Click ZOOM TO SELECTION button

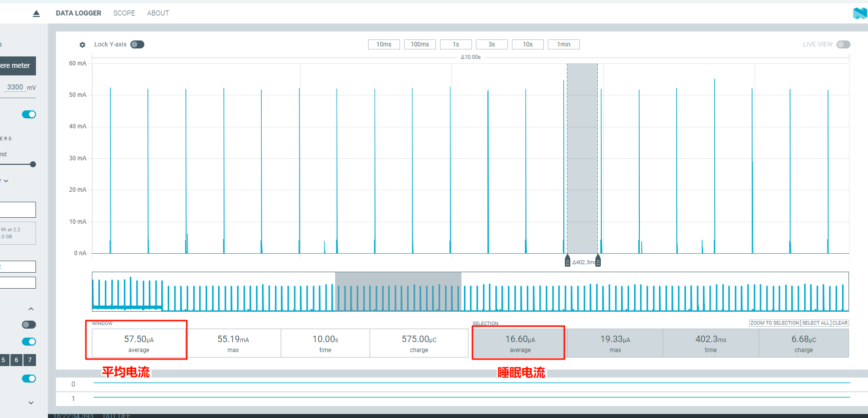click(x=775, y=323)
